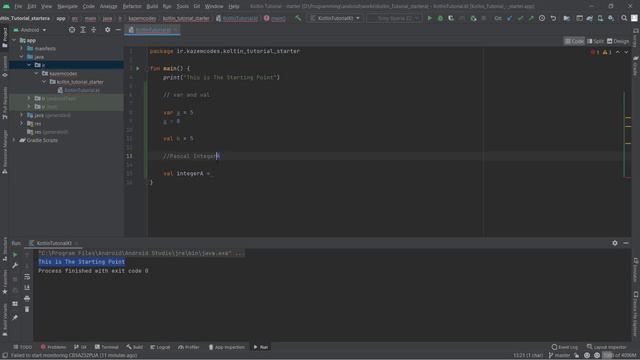Viewport: 640px width, 360px height.
Task: Open Layout Inspector from bottom bar
Action: point(607,347)
